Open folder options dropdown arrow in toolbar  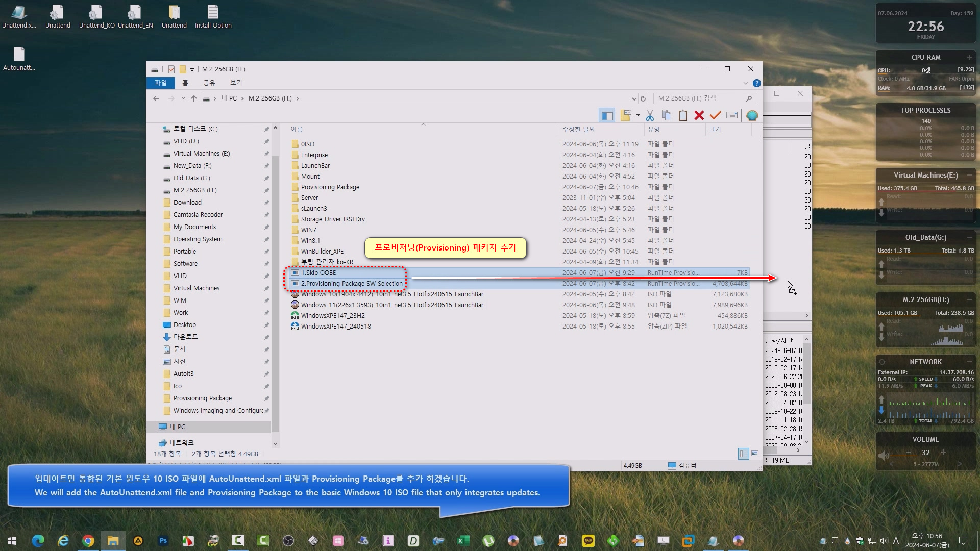point(638,116)
